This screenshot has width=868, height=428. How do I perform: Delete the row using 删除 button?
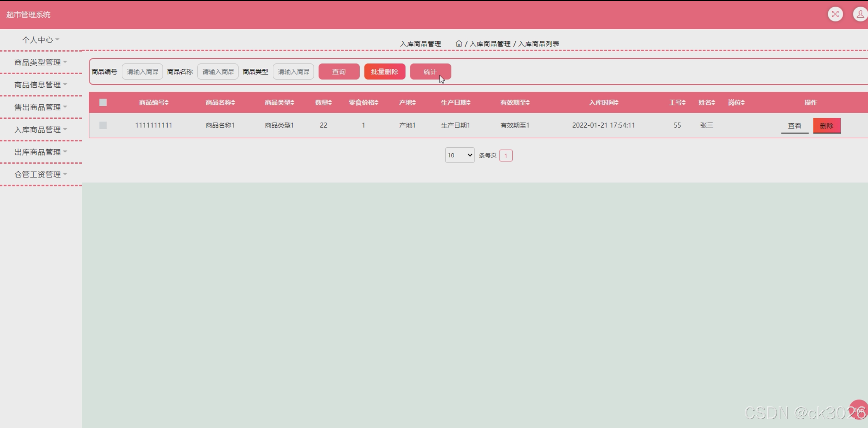827,126
